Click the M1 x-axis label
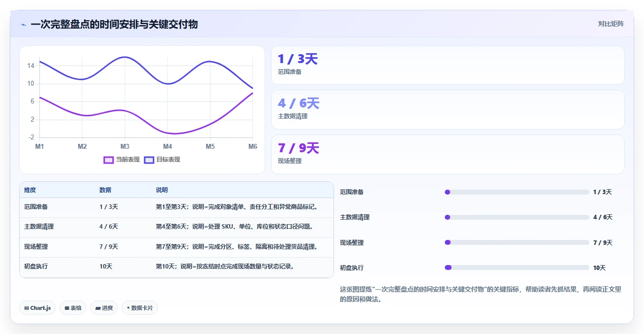644x334 pixels. [39, 146]
